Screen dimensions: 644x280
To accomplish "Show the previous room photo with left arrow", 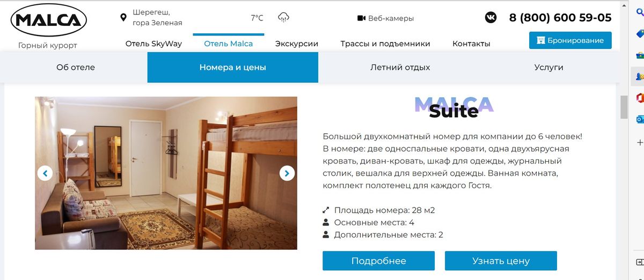I will coord(45,173).
